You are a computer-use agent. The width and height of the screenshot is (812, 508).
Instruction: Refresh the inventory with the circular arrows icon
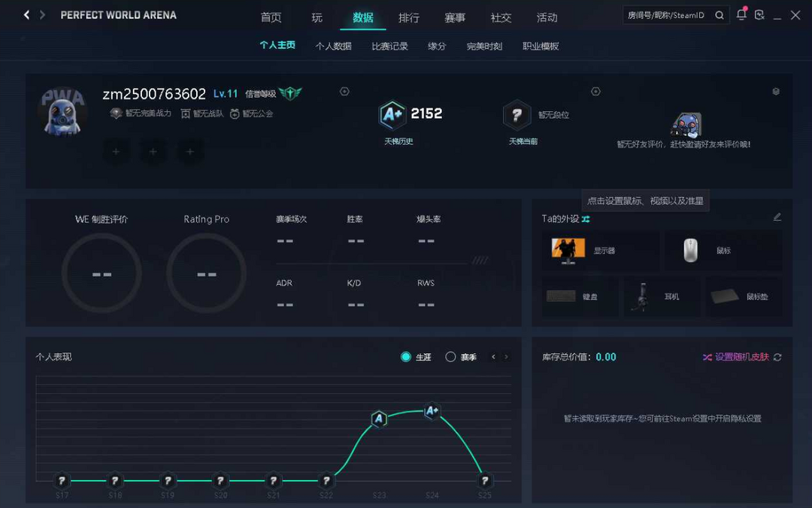777,357
